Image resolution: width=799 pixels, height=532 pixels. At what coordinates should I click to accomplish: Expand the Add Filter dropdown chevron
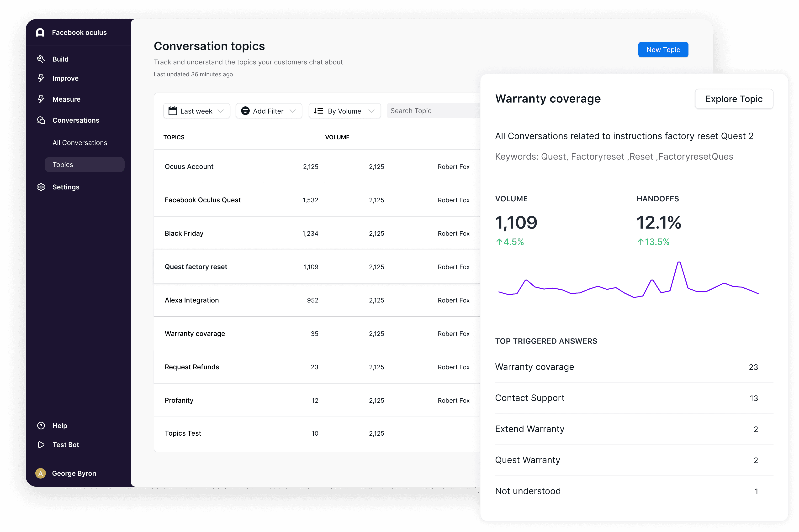point(293,111)
